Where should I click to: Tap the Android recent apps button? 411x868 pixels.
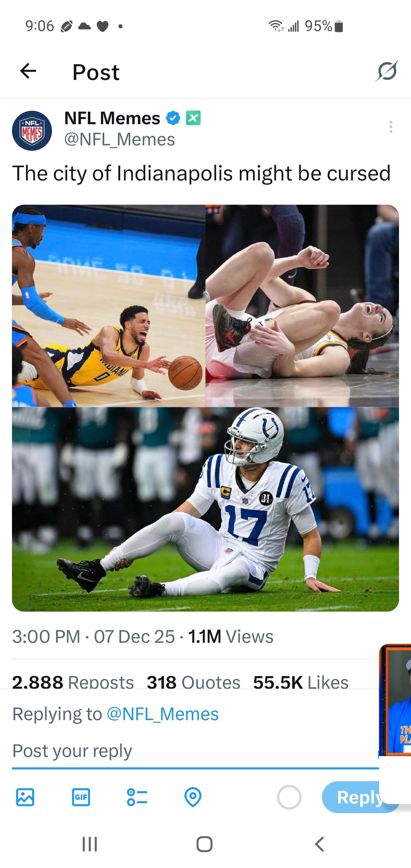click(x=90, y=844)
